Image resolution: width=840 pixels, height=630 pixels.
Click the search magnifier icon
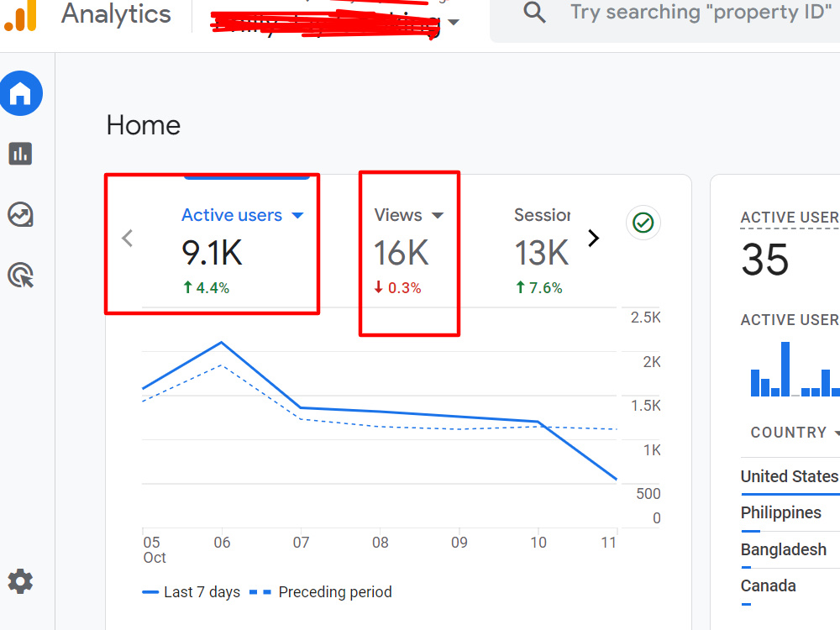pos(534,12)
